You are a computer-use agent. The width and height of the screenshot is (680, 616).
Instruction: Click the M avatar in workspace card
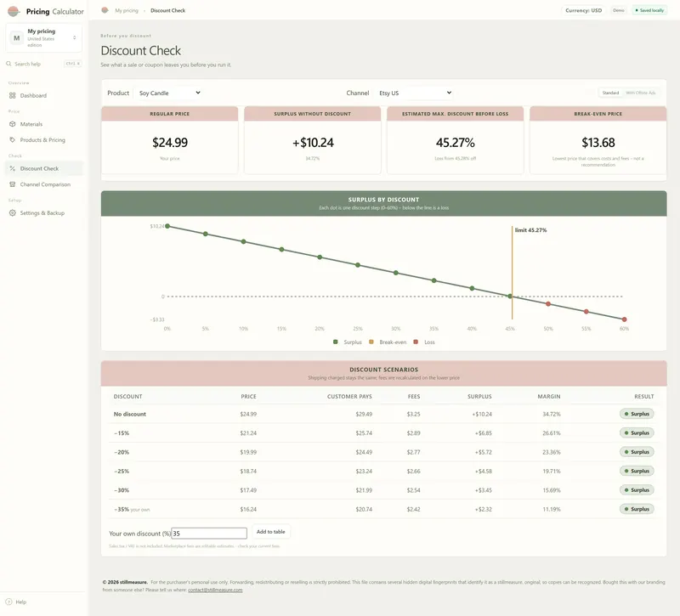(x=16, y=37)
